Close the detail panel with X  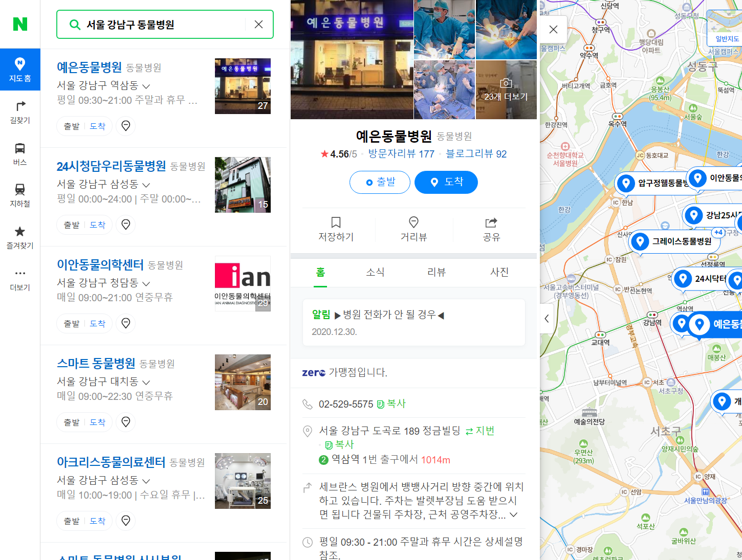pos(553,29)
